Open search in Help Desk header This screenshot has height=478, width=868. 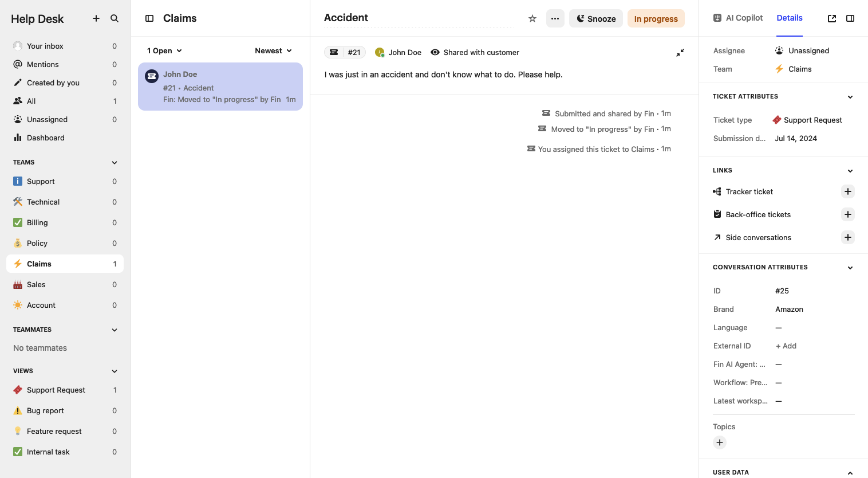click(x=115, y=18)
